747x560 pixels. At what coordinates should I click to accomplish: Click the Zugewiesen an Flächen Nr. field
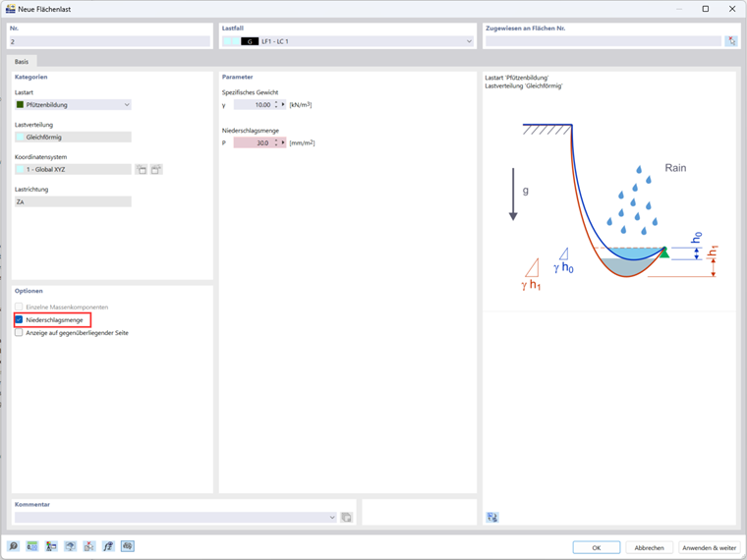tap(603, 41)
